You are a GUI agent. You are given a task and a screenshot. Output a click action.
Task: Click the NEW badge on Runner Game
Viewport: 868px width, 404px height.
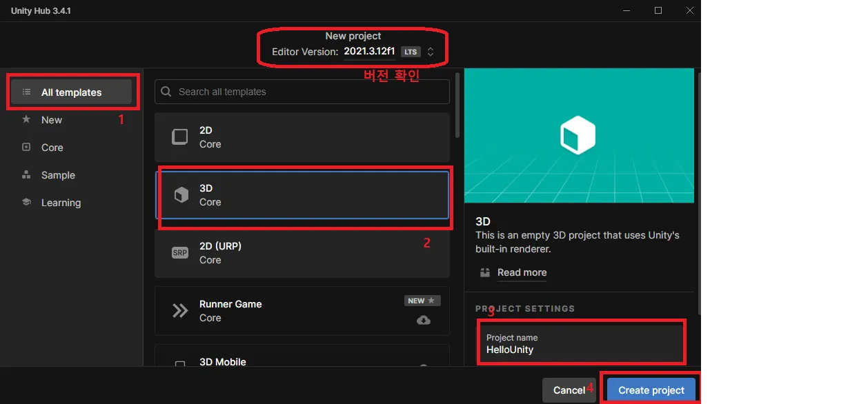pos(422,301)
